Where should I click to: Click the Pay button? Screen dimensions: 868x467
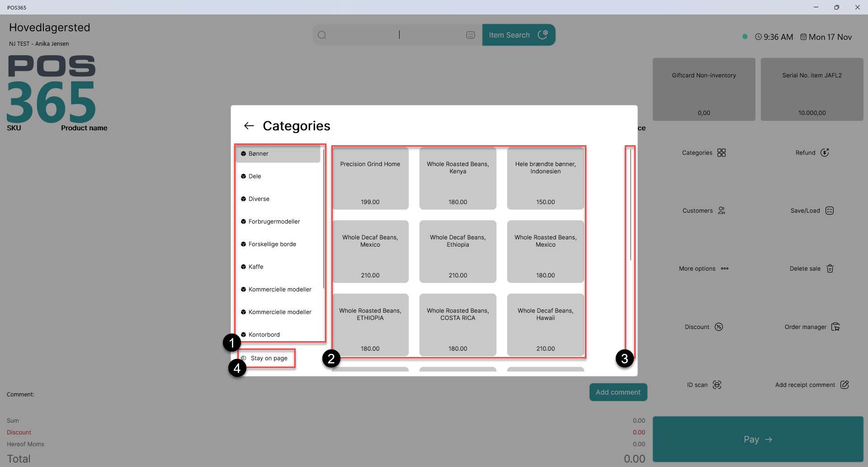(758, 439)
